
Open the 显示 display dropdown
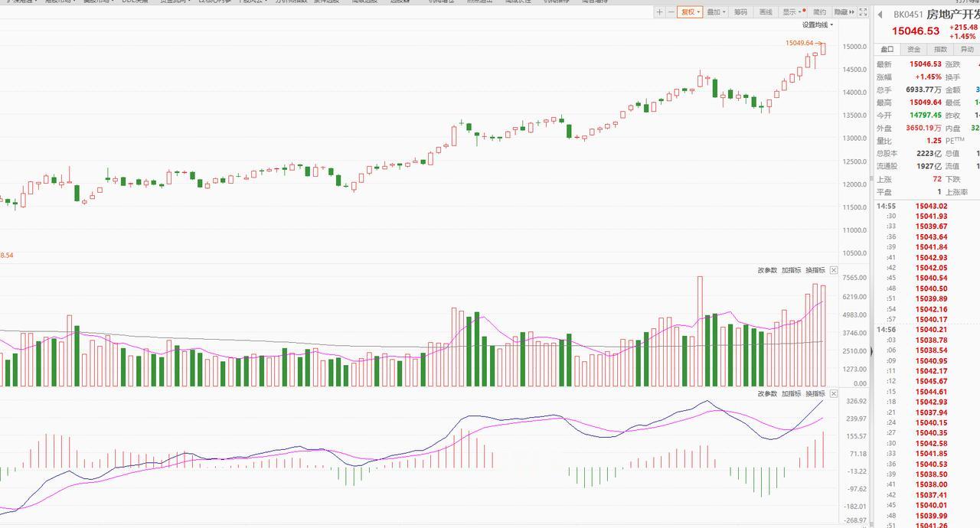click(792, 12)
